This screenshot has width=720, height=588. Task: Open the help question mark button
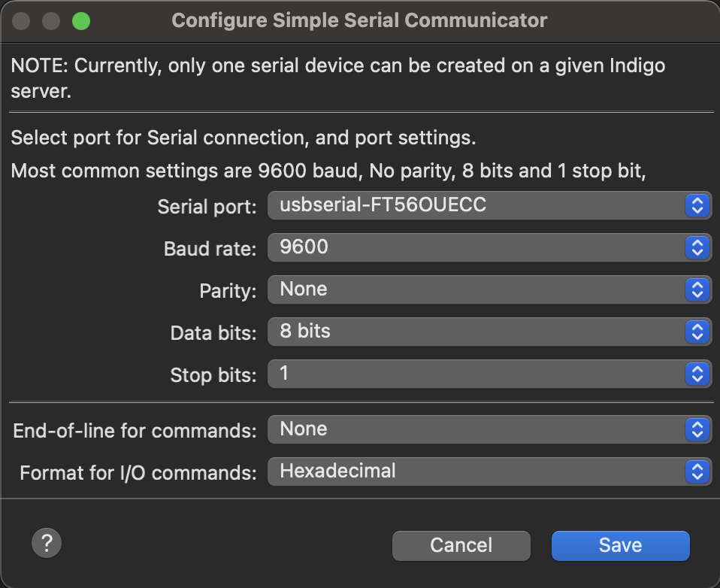pyautogui.click(x=47, y=543)
